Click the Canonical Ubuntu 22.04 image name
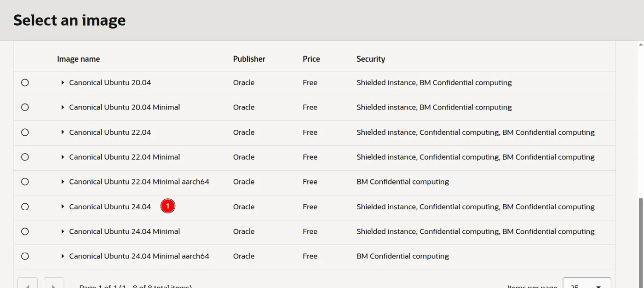This screenshot has height=288, width=644. click(110, 132)
